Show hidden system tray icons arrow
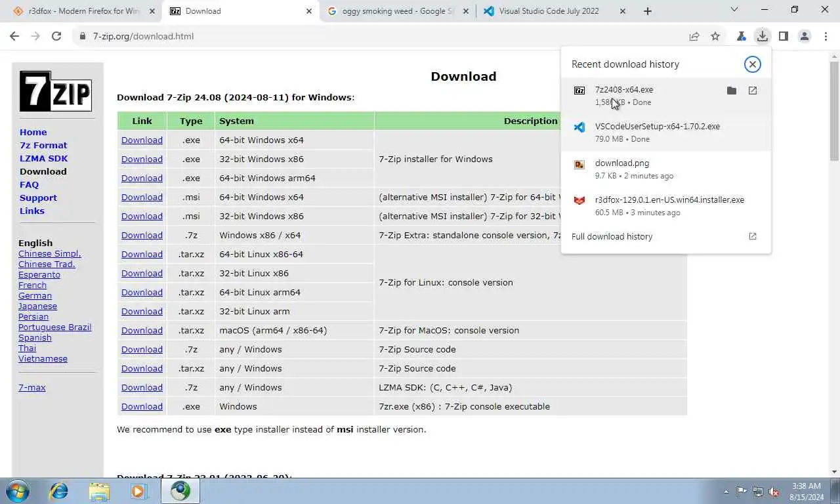 tap(726, 492)
